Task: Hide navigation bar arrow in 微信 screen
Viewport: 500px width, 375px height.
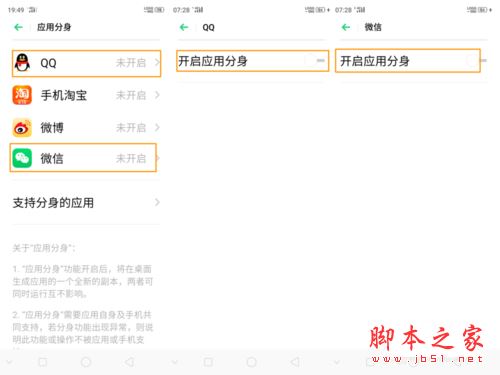Action: tap(336, 362)
